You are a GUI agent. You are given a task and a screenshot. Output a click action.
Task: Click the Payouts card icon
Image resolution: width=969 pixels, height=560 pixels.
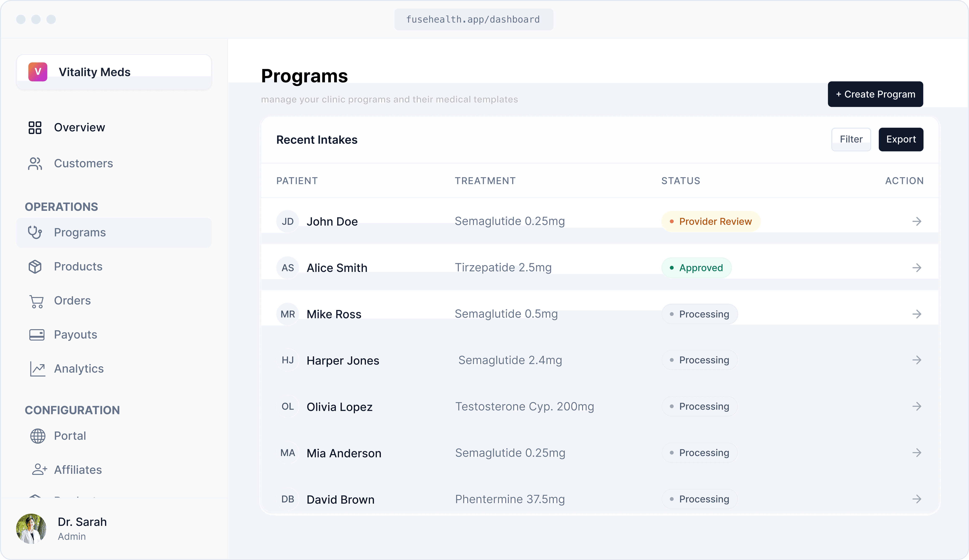pyautogui.click(x=37, y=335)
